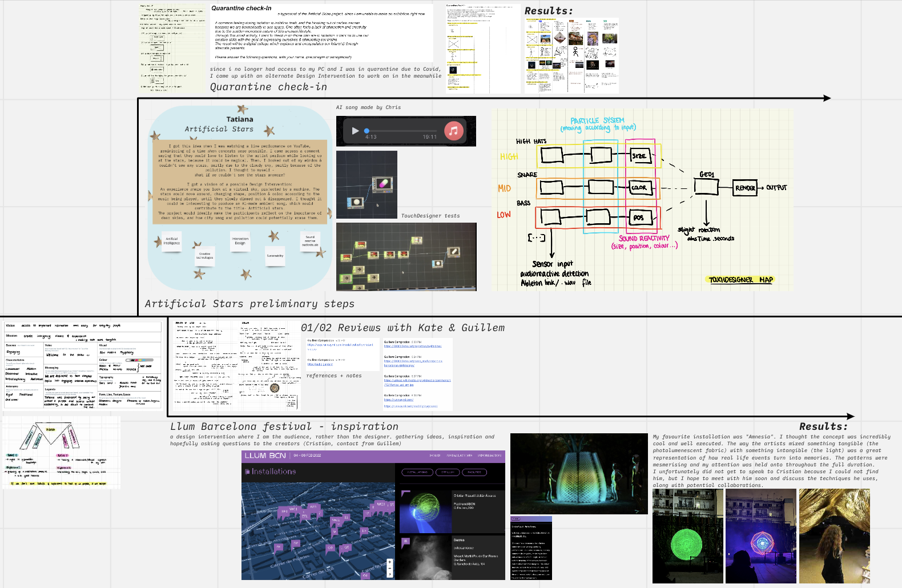Image resolution: width=902 pixels, height=588 pixels.
Task: Open the 300000kms nighttime link
Action: point(413,346)
